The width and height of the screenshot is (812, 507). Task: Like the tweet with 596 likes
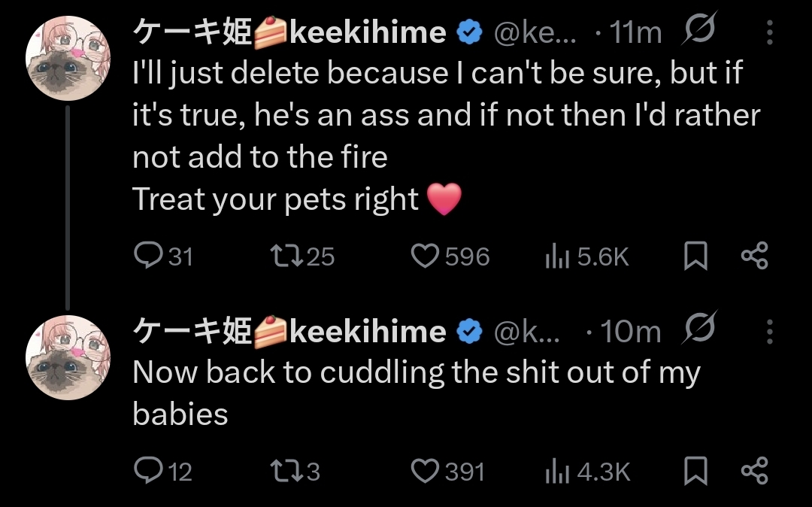click(x=426, y=257)
